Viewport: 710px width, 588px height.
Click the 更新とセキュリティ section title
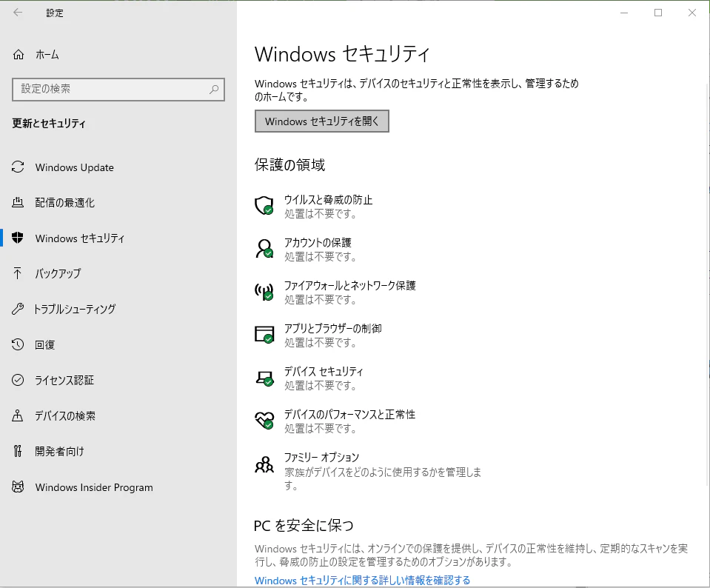[x=49, y=123]
